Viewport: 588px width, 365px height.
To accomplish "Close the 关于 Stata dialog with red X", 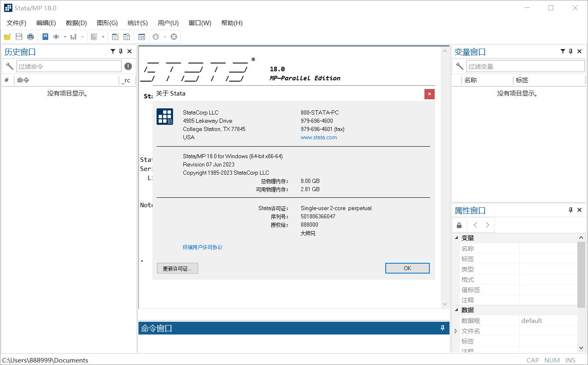I will point(429,94).
